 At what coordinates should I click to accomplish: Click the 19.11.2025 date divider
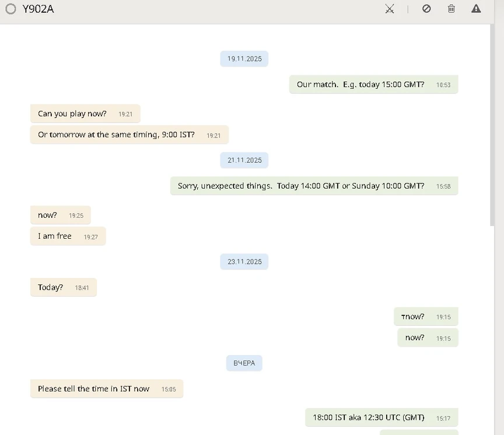click(244, 58)
